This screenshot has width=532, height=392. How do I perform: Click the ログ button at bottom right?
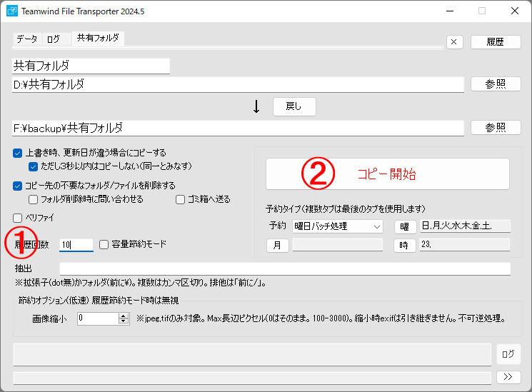(508, 353)
